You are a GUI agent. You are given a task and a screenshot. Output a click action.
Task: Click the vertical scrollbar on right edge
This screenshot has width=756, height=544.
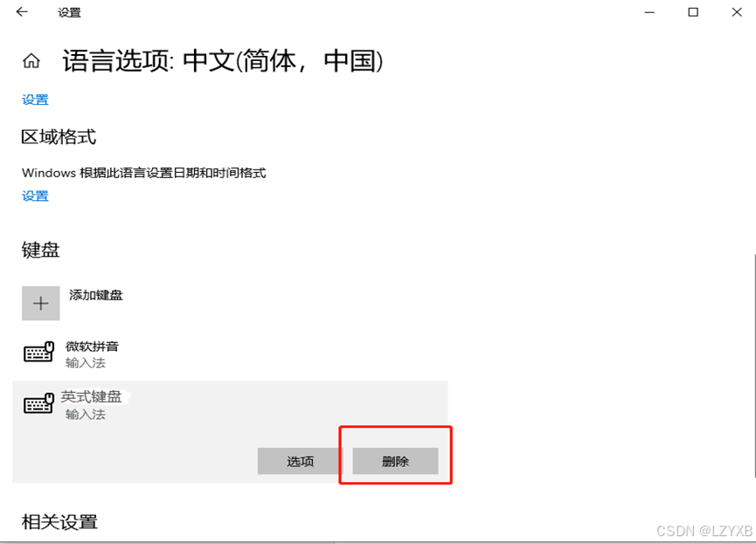pos(753,366)
